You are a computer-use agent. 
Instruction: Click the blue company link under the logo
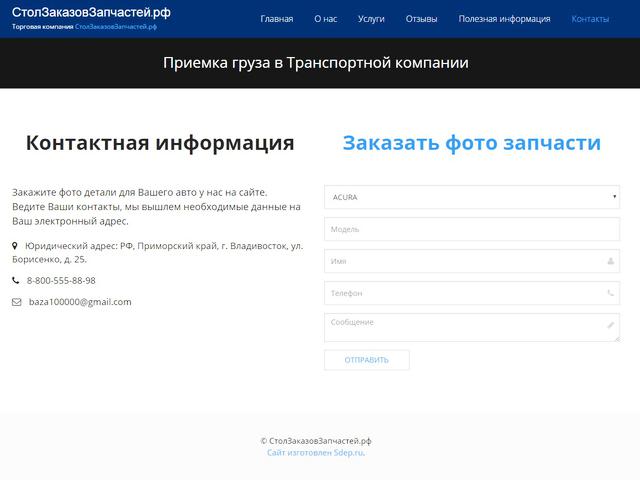click(116, 27)
